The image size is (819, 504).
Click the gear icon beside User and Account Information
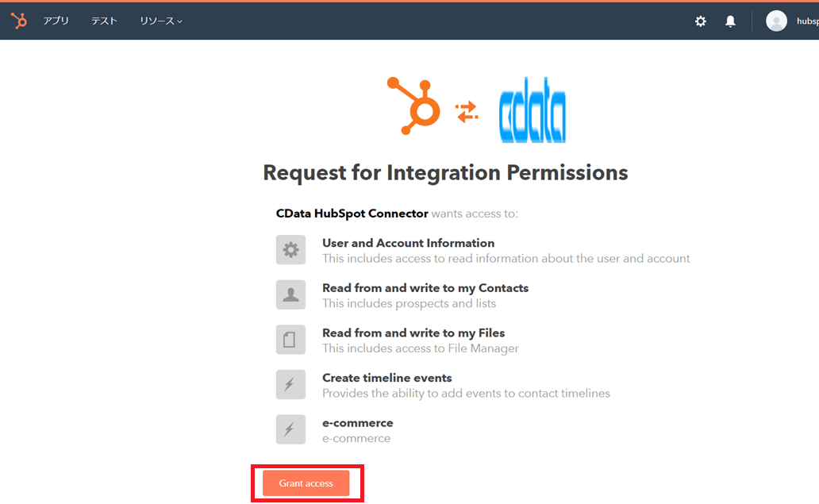pos(290,250)
